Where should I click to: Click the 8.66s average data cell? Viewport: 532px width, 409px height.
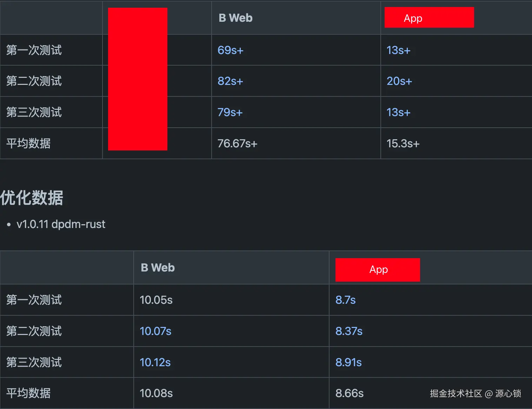(349, 393)
